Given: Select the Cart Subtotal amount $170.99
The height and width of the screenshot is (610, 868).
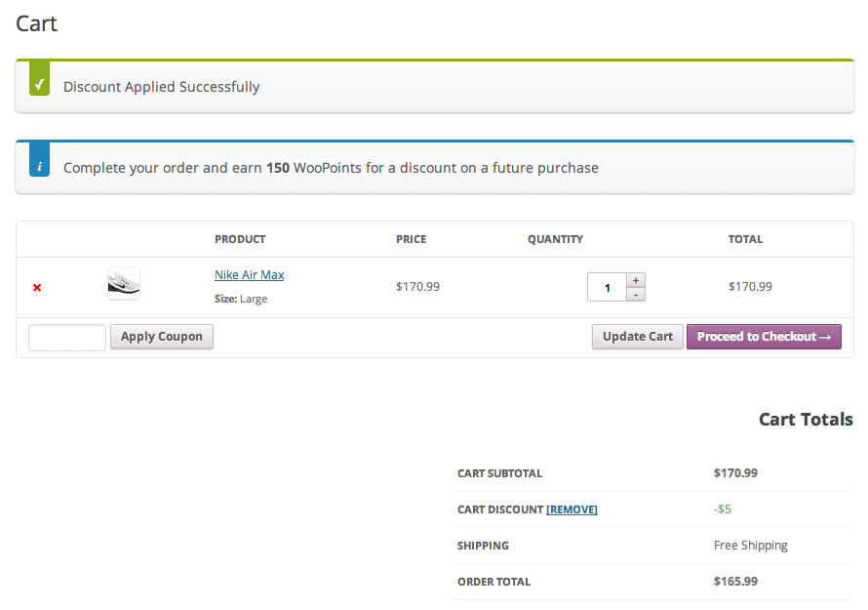Looking at the screenshot, I should (x=735, y=473).
